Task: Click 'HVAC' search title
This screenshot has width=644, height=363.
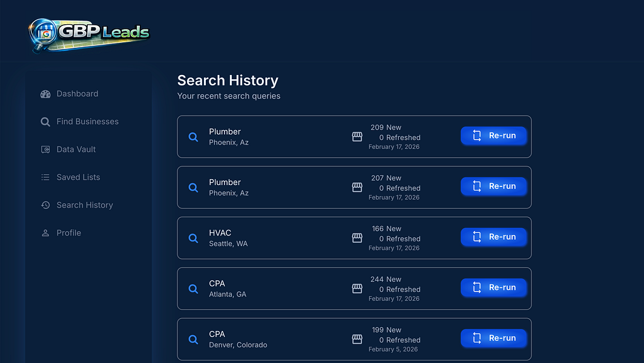Action: (220, 233)
